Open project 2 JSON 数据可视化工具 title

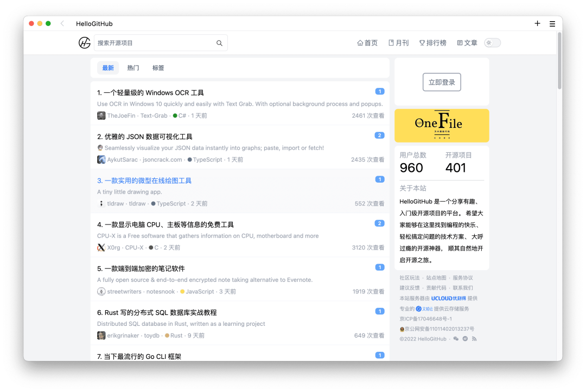pos(145,137)
